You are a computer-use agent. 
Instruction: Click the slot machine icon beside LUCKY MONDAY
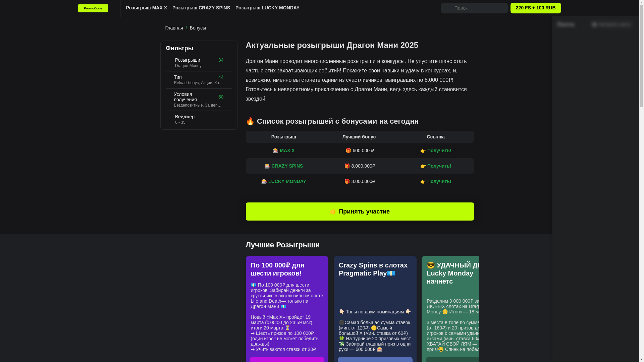click(264, 182)
